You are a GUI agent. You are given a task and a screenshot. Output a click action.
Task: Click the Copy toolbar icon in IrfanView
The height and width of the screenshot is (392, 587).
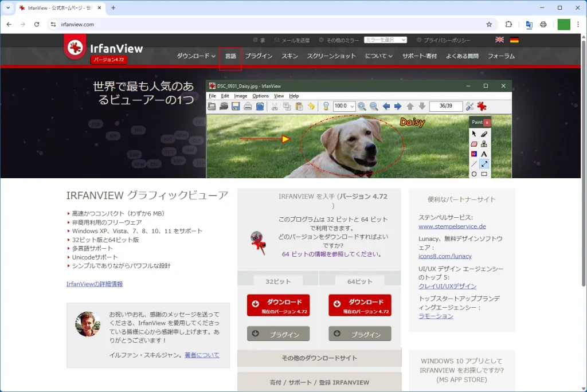287,107
